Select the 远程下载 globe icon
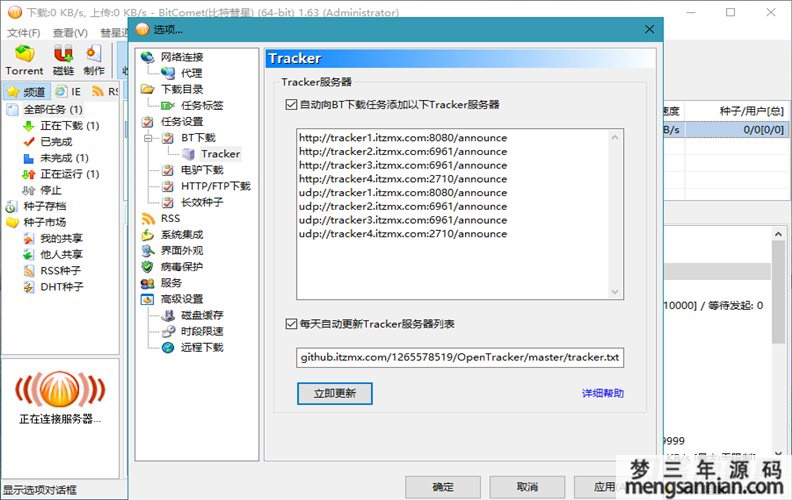The image size is (792, 500). pos(168,347)
